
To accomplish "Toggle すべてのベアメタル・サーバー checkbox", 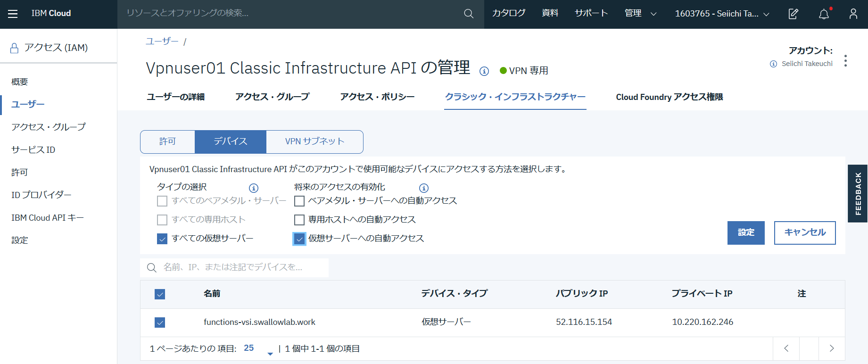I will tap(162, 201).
